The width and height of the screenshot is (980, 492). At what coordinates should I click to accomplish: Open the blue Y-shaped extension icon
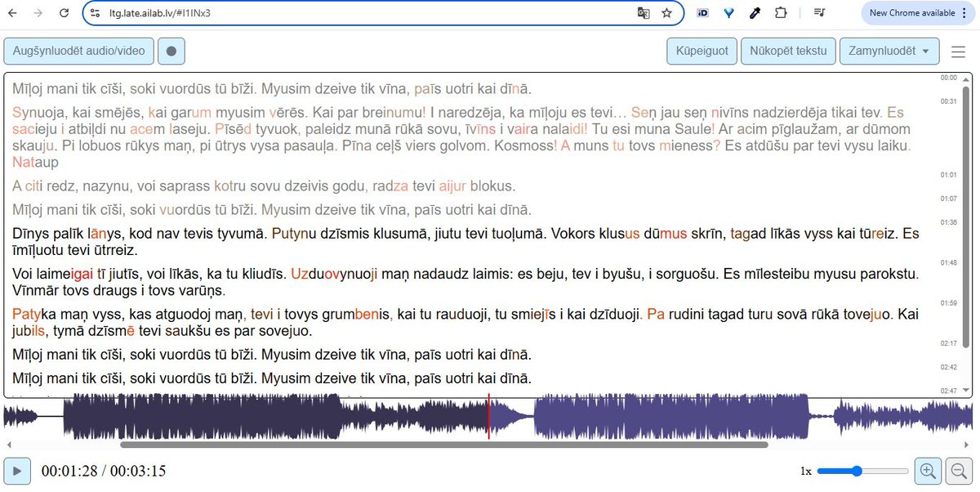[x=728, y=13]
